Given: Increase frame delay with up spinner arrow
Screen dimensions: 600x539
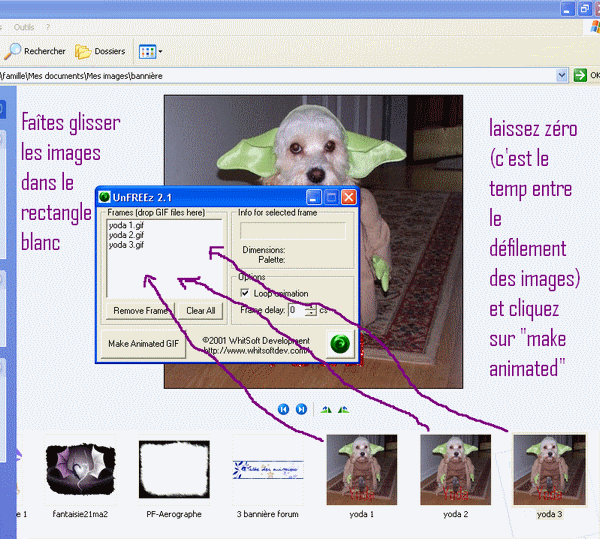Looking at the screenshot, I should coord(311,307).
